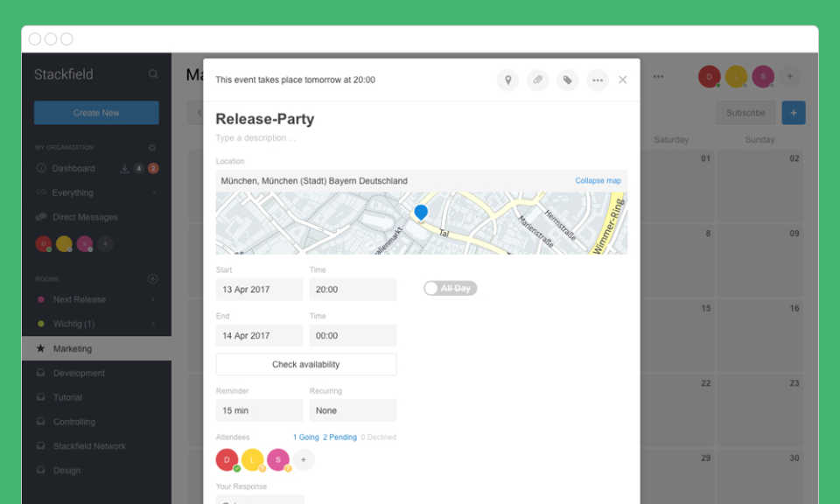Image resolution: width=840 pixels, height=504 pixels.
Task: Add an attendee with the plus circle
Action: [304, 459]
